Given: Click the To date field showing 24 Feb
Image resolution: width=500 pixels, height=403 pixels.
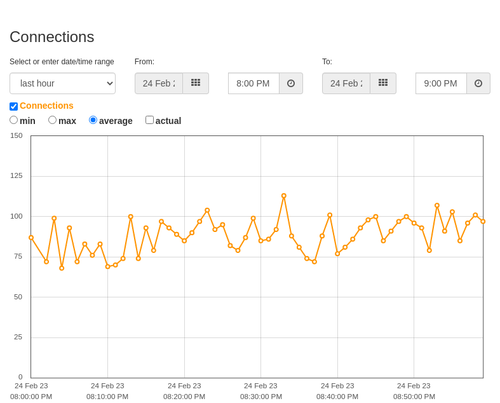Looking at the screenshot, I should 346,83.
